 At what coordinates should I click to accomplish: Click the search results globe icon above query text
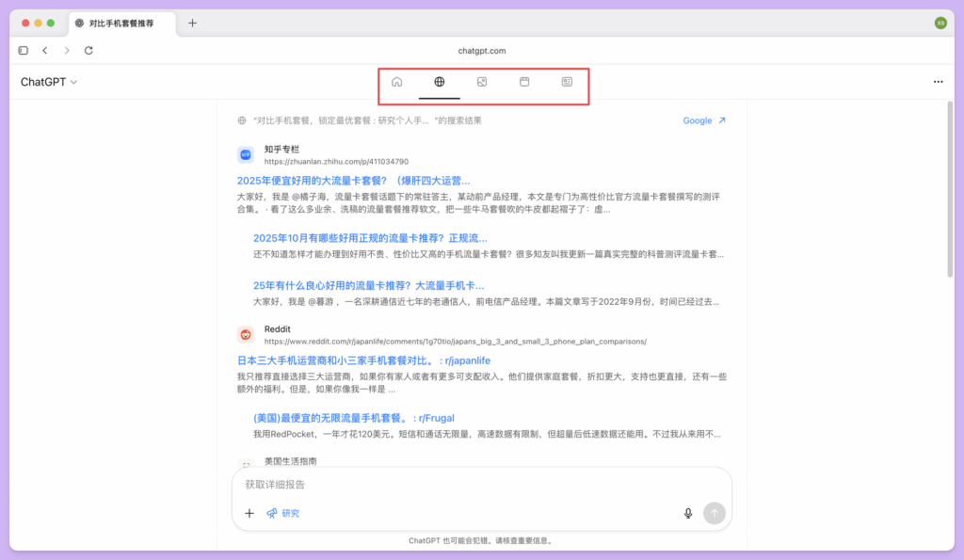(x=241, y=120)
